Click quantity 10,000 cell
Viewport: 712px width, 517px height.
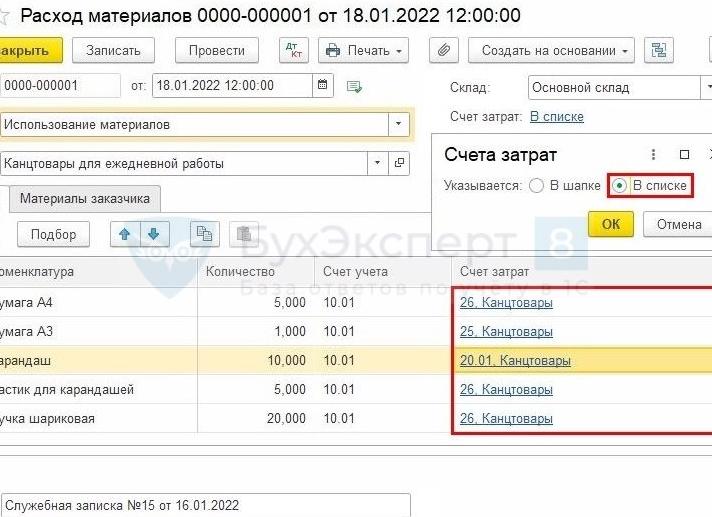(x=287, y=360)
